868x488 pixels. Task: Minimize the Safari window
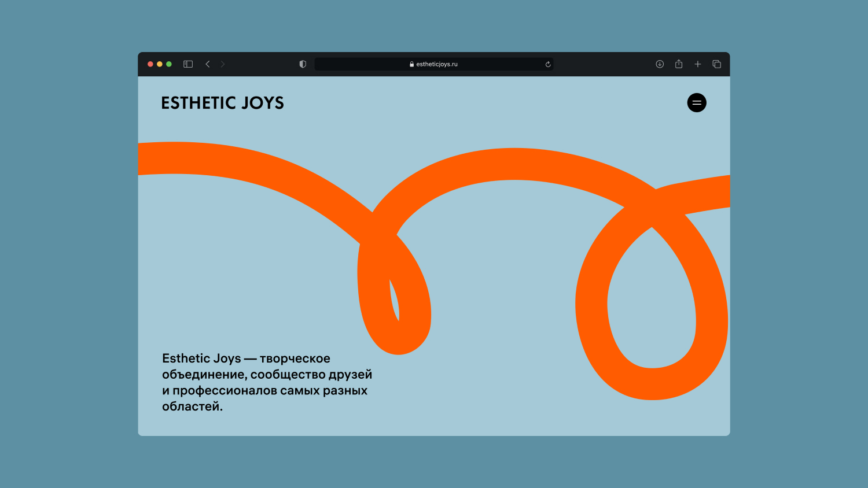click(x=160, y=64)
